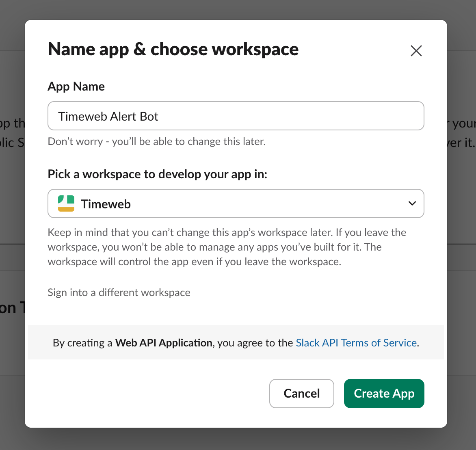Screen dimensions: 476x450
Task: Click the Timeweb workspace logo icon
Action: coord(66,203)
